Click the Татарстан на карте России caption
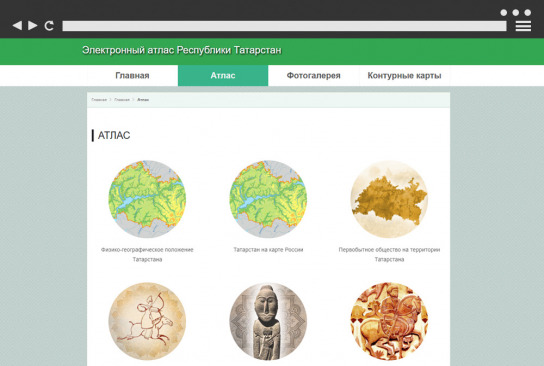The image size is (544, 366). 268,249
